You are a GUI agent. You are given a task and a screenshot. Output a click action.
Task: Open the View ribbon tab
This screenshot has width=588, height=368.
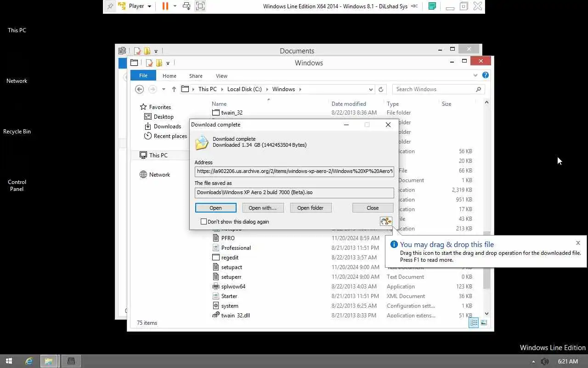click(x=221, y=76)
